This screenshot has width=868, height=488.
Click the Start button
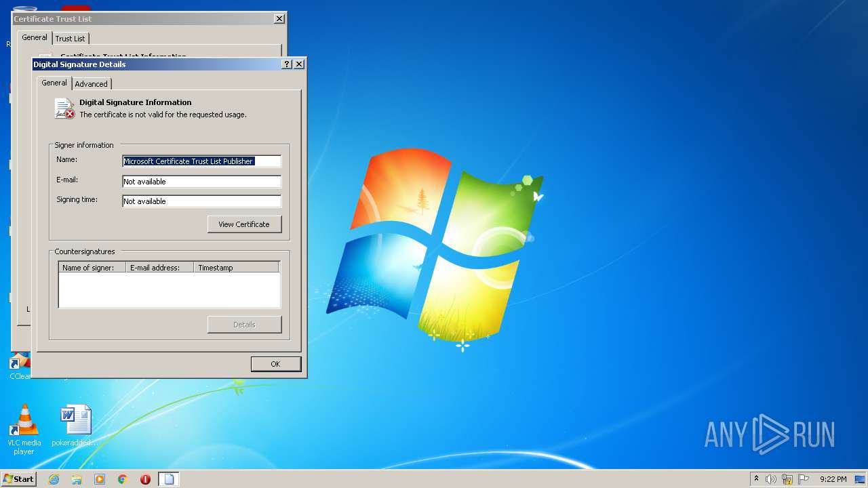(x=18, y=479)
